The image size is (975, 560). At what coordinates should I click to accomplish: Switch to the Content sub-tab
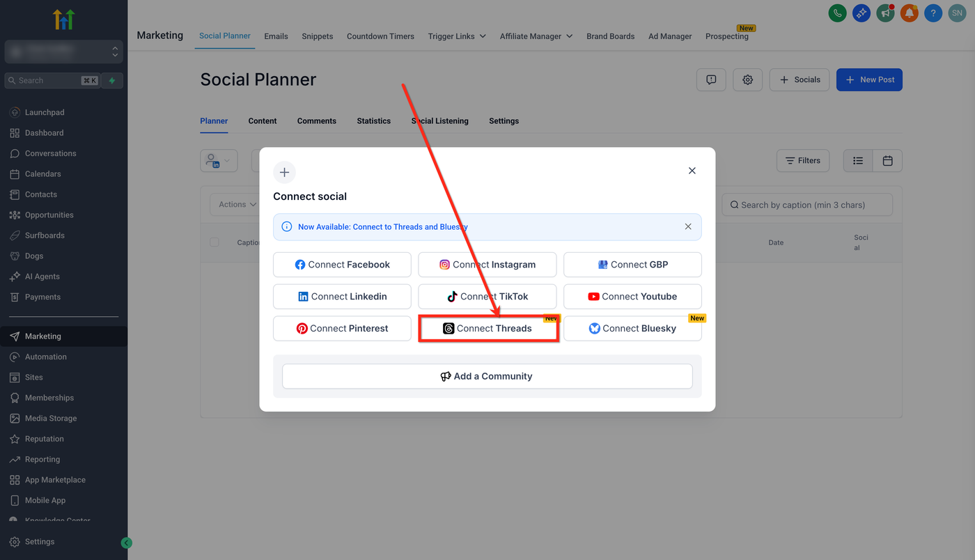pos(263,121)
